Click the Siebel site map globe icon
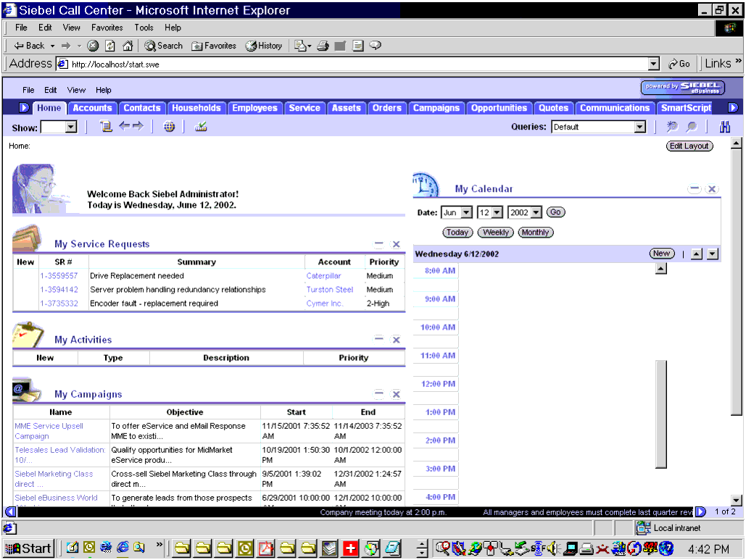Image resolution: width=746 pixels, height=560 pixels. tap(170, 127)
